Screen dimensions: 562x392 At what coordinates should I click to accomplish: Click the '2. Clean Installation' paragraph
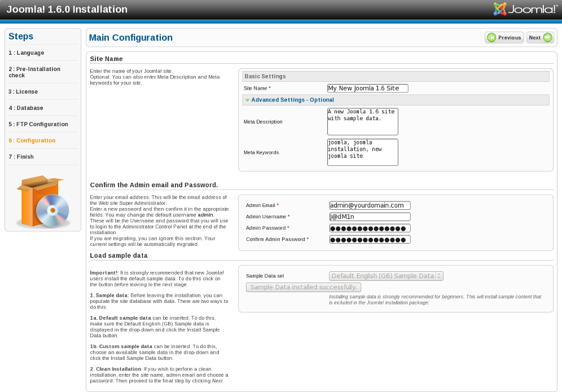coord(159,375)
